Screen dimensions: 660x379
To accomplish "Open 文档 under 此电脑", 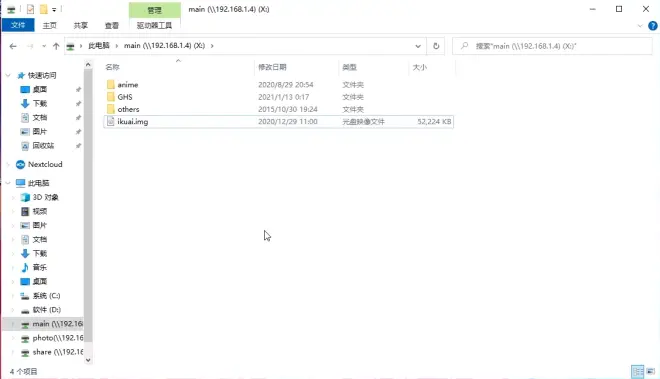I will click(x=40, y=239).
